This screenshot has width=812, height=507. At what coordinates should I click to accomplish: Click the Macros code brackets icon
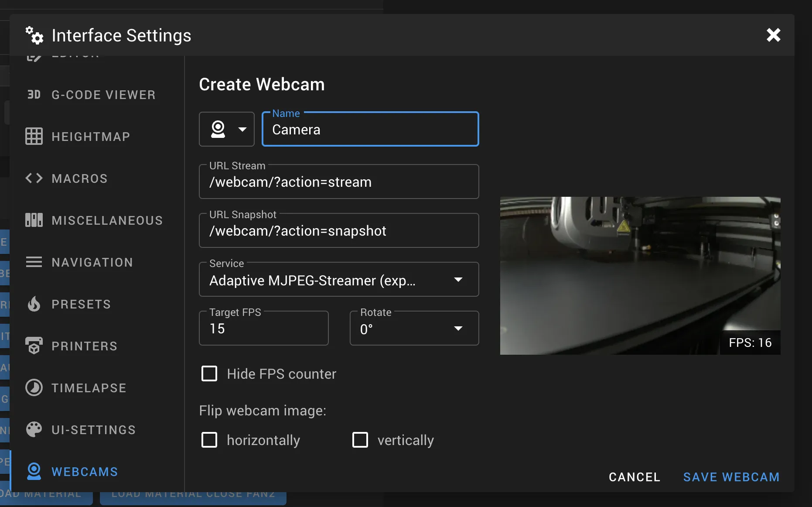click(34, 178)
